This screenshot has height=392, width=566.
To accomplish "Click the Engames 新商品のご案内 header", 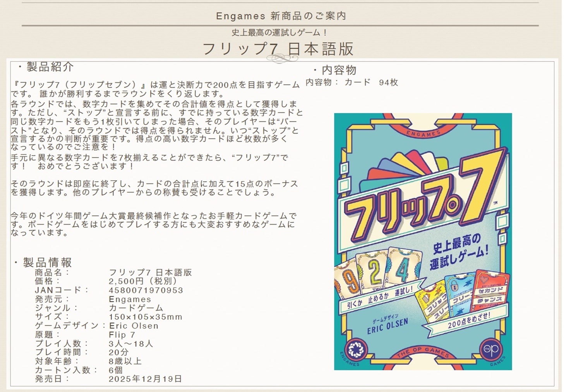I will point(281,16).
